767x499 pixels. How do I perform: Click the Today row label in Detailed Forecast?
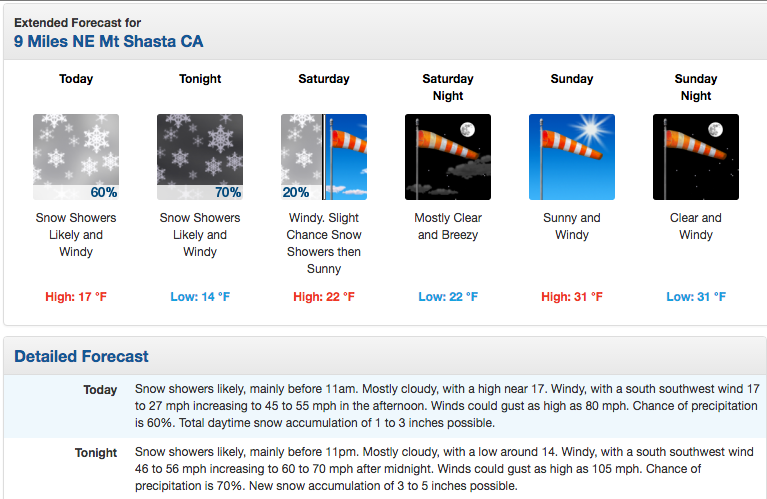click(100, 390)
